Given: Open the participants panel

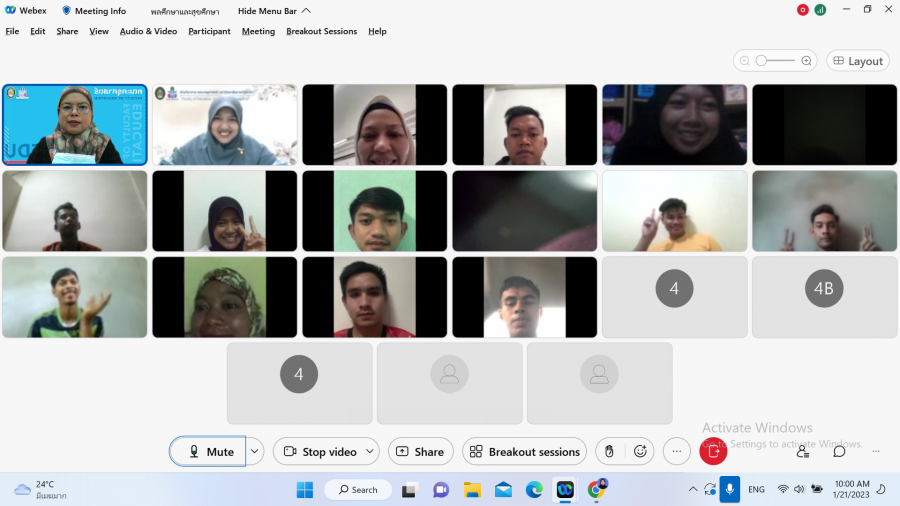Looking at the screenshot, I should (x=803, y=452).
